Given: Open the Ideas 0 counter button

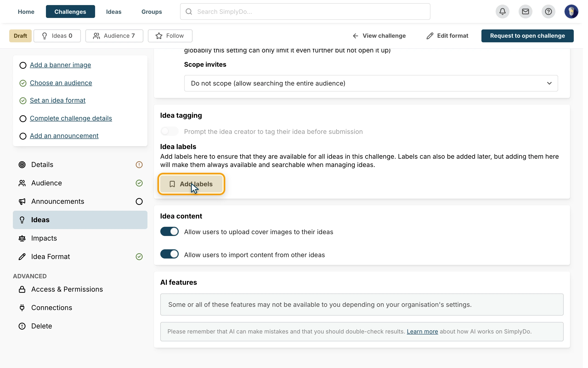Looking at the screenshot, I should pyautogui.click(x=57, y=36).
